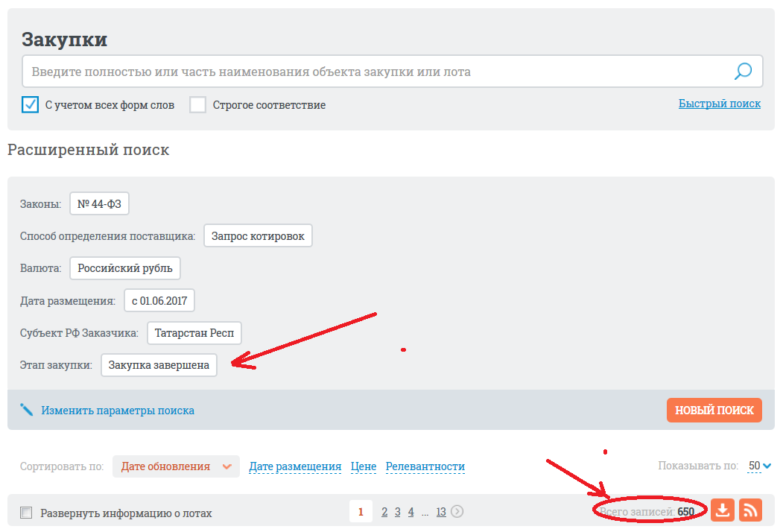This screenshot has width=783, height=532.
Task: Sort results by 'Релевантности'
Action: tap(425, 466)
